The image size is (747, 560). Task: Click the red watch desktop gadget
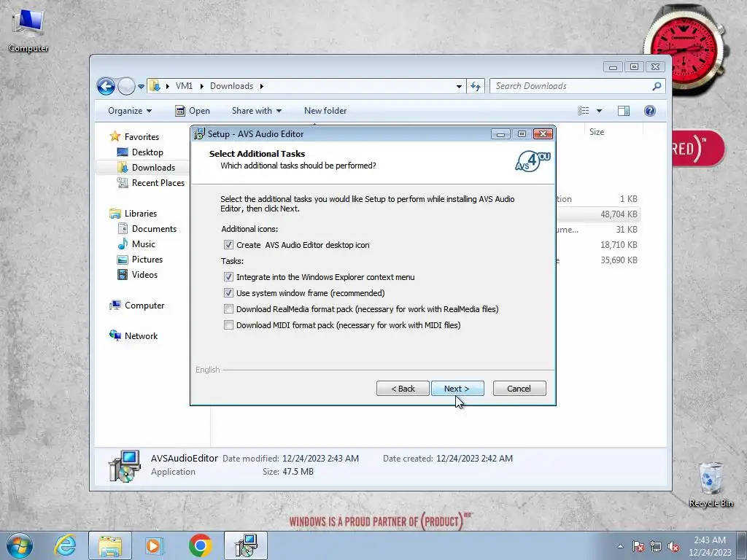(x=684, y=47)
